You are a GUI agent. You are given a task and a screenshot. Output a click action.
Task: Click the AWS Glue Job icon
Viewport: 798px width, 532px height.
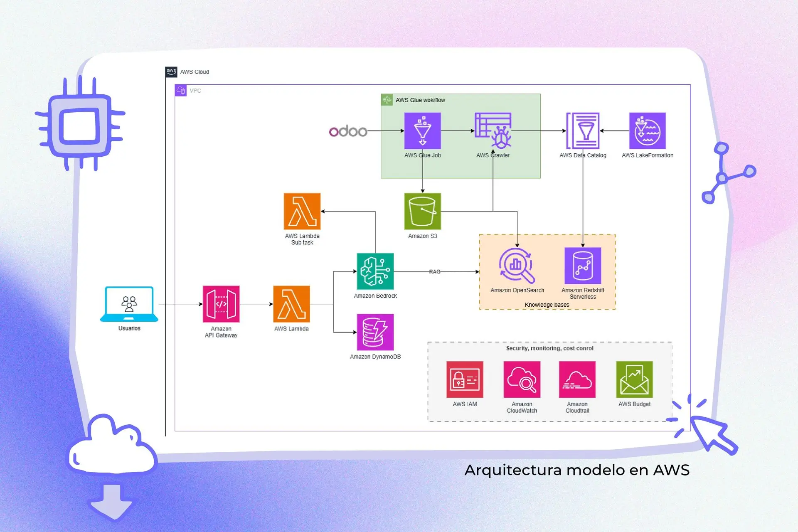[x=422, y=131]
